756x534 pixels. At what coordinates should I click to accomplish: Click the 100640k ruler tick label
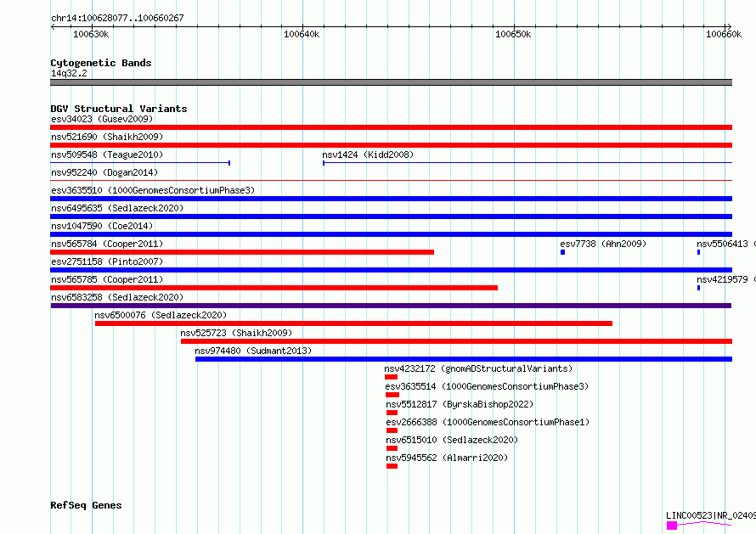click(x=302, y=34)
